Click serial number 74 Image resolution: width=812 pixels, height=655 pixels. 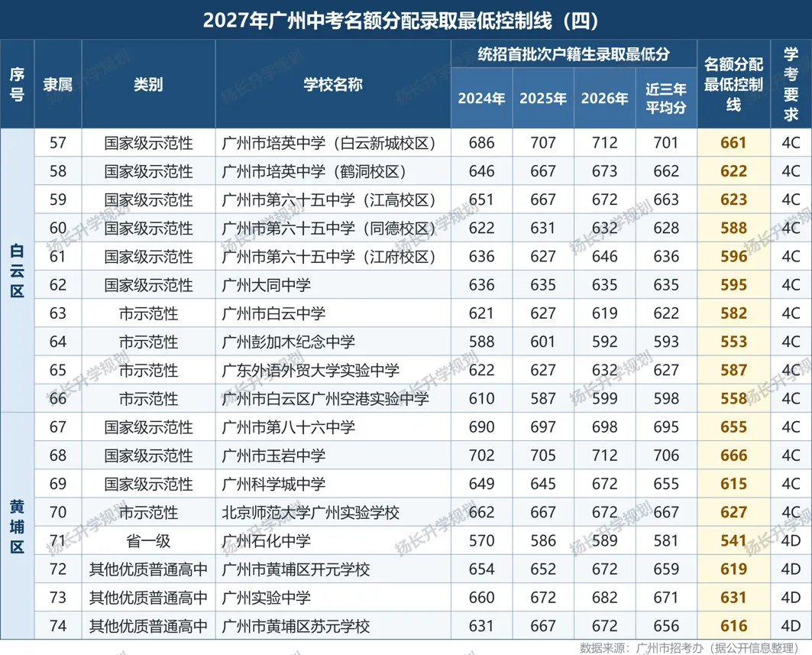[x=58, y=626]
